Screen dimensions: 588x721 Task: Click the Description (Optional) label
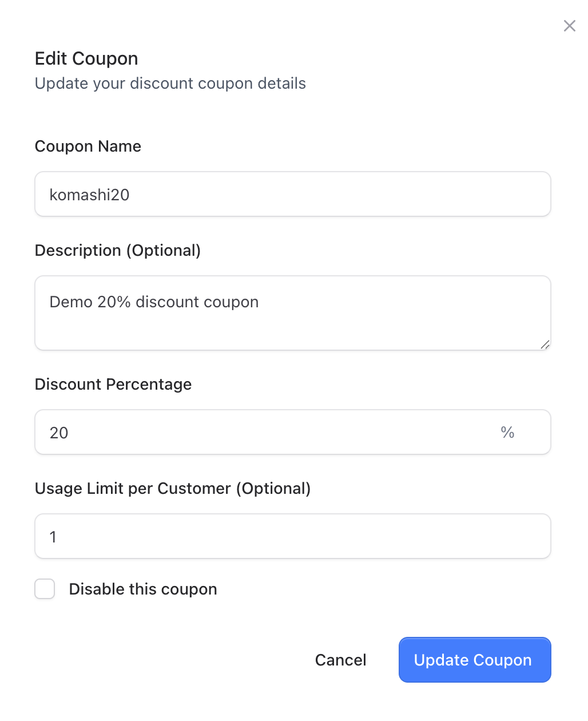click(x=118, y=251)
